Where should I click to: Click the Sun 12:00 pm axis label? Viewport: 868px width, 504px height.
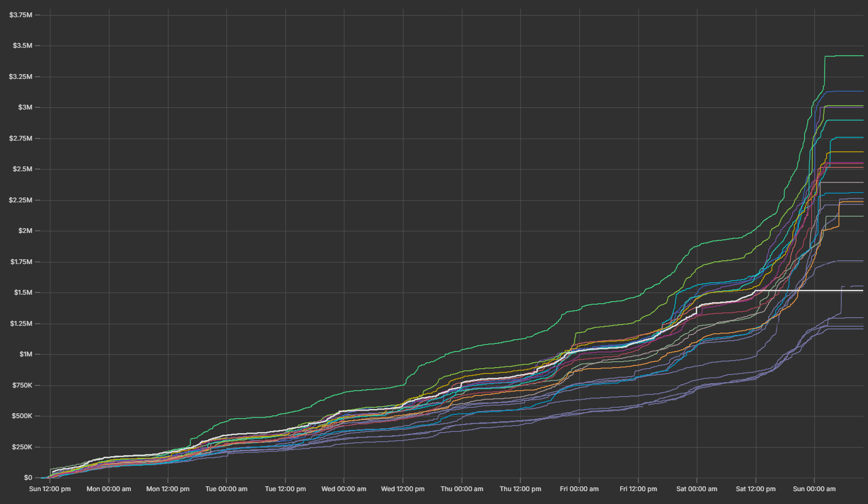coord(50,489)
